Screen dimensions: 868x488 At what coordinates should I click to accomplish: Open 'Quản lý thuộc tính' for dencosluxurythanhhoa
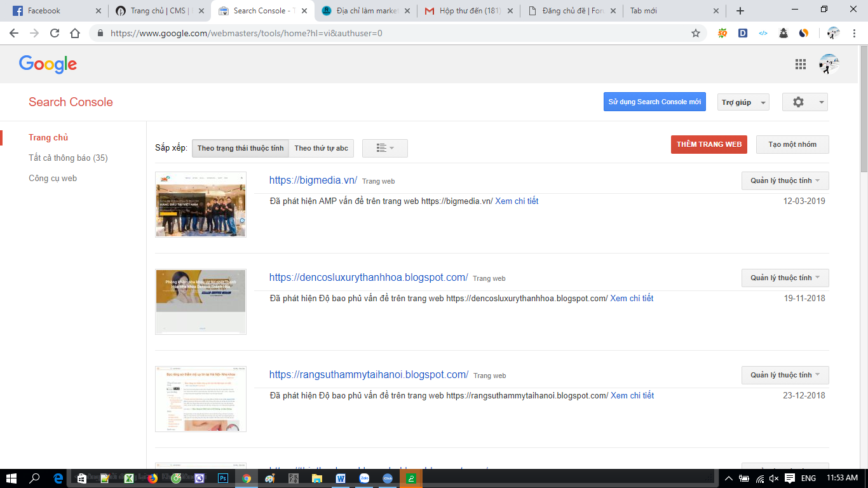pyautogui.click(x=785, y=278)
